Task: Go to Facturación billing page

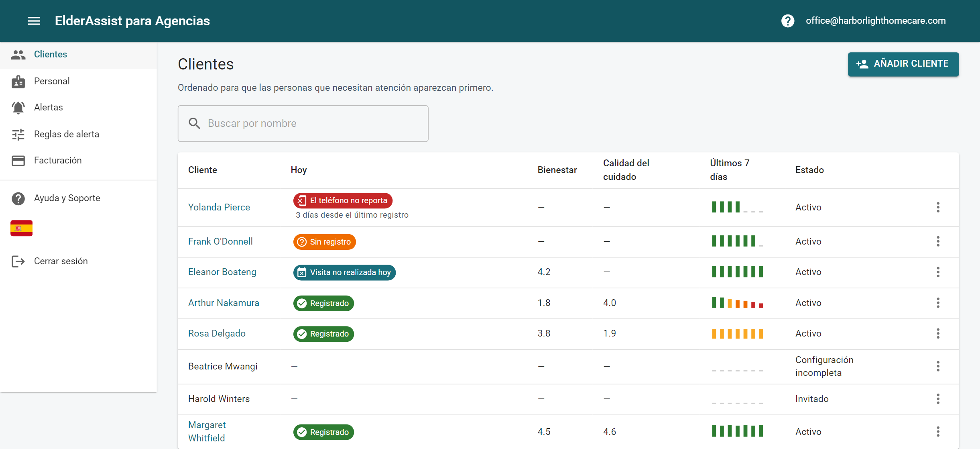Action: [x=79, y=160]
